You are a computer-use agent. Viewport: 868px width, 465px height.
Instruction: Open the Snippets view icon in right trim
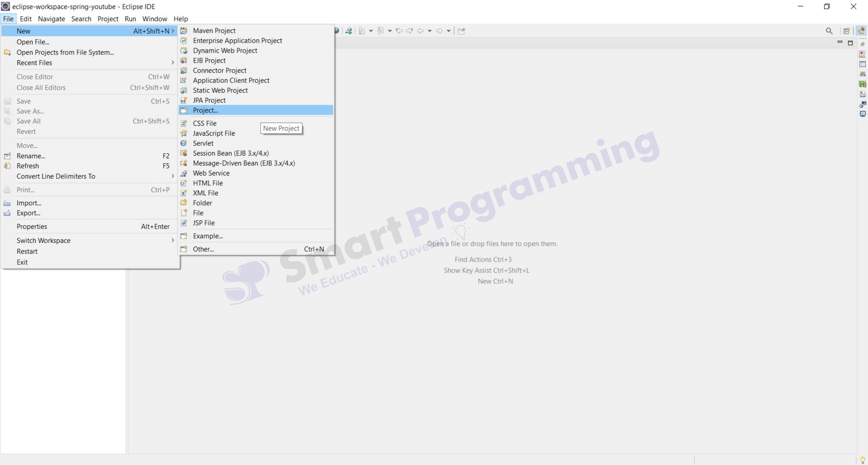pyautogui.click(x=862, y=94)
